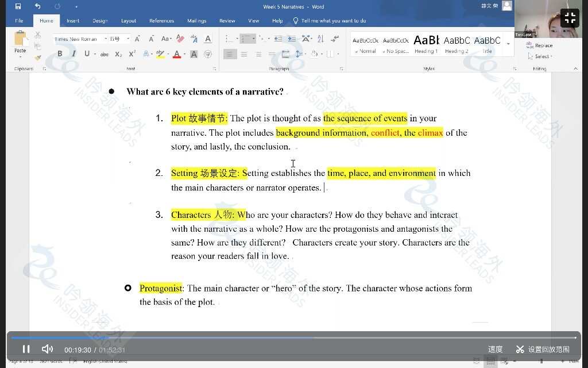Switch to the References tab
This screenshot has width=588, height=368.
pyautogui.click(x=161, y=21)
